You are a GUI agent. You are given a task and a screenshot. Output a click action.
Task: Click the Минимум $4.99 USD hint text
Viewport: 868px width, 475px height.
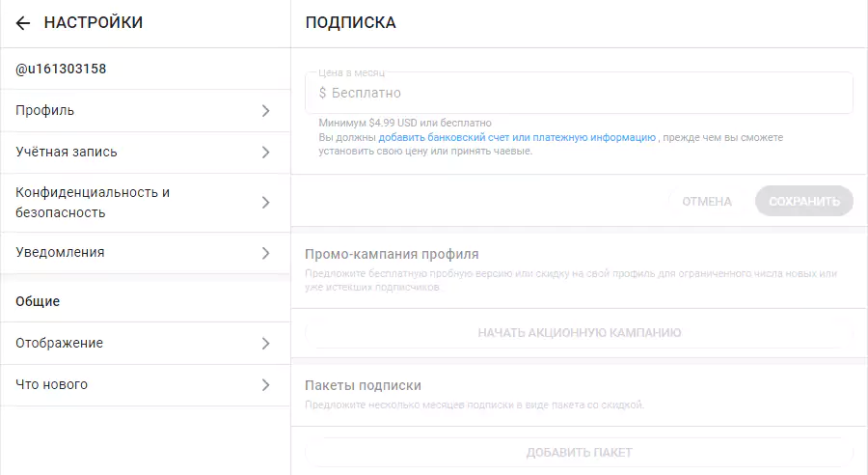(x=405, y=123)
